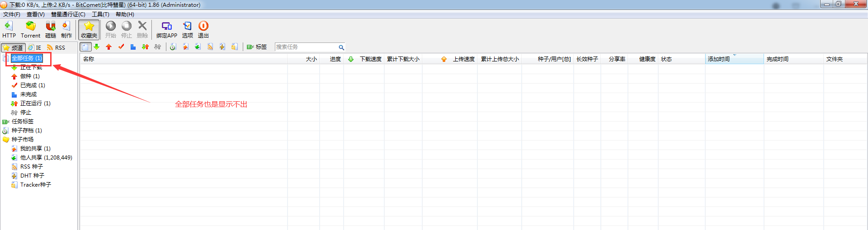
Task: Sort by 分享率 column header
Action: pos(614,59)
